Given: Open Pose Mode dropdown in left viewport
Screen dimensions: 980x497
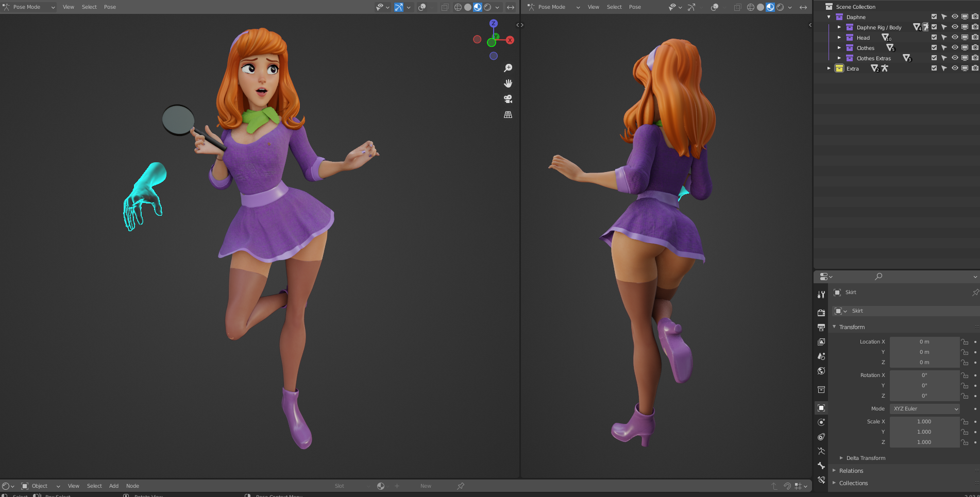Looking at the screenshot, I should pyautogui.click(x=29, y=7).
